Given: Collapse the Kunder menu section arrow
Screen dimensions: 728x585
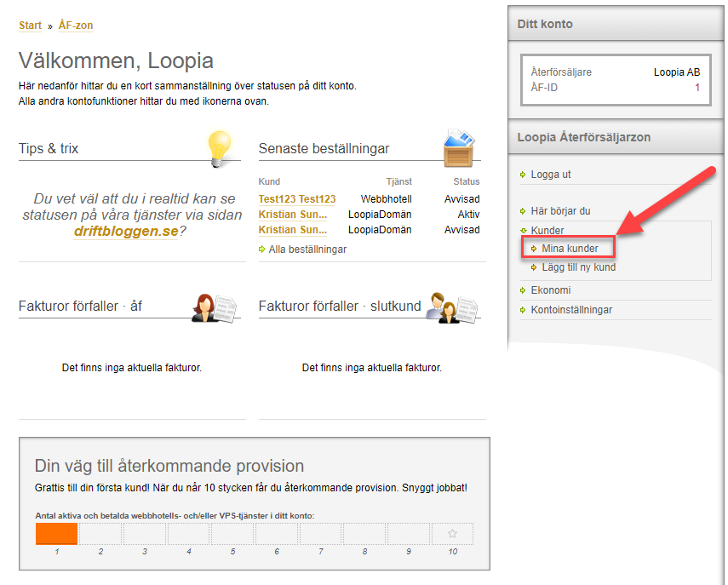Looking at the screenshot, I should (x=524, y=231).
